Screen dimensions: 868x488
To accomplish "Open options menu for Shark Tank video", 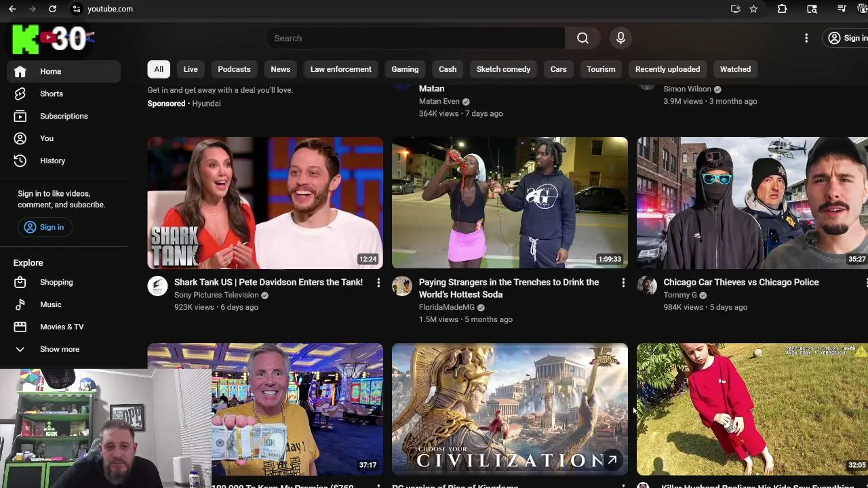I will [x=378, y=283].
